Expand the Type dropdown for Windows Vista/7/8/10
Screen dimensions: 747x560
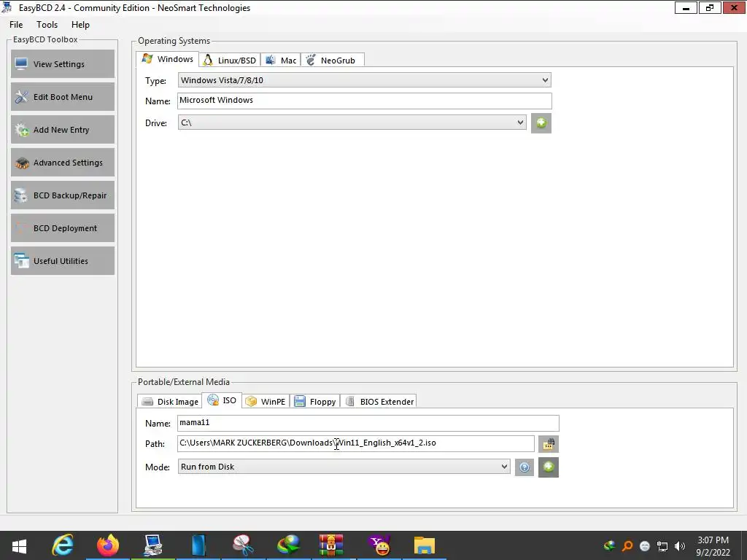(365, 80)
